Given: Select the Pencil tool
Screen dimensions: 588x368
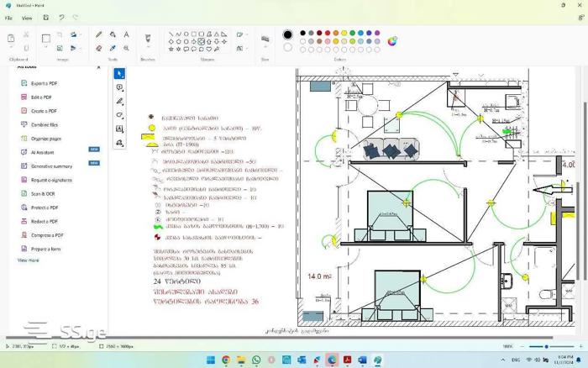Looking at the screenshot, I should click(x=99, y=35).
